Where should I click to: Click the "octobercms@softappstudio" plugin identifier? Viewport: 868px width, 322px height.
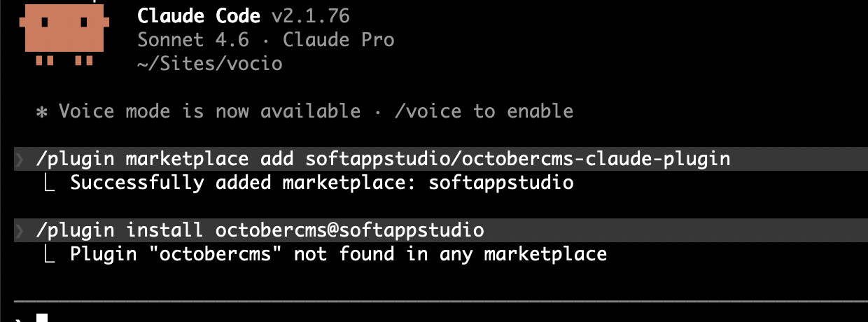(349, 230)
